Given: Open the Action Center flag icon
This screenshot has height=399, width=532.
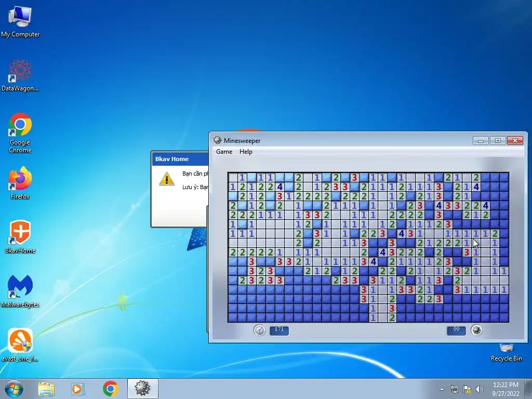Looking at the screenshot, I should coord(467,389).
